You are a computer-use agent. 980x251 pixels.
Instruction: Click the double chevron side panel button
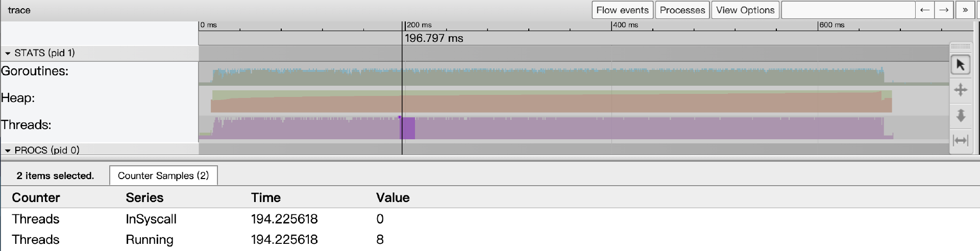tap(965, 10)
